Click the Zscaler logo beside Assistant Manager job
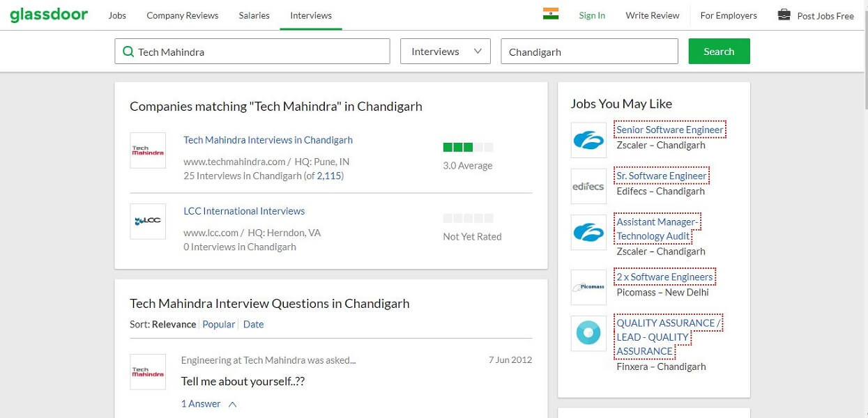Viewport: 868px width, 418px height. 588,232
